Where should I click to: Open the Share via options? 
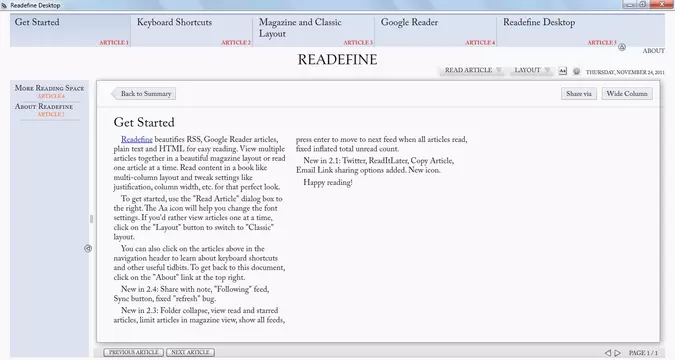pyautogui.click(x=579, y=93)
